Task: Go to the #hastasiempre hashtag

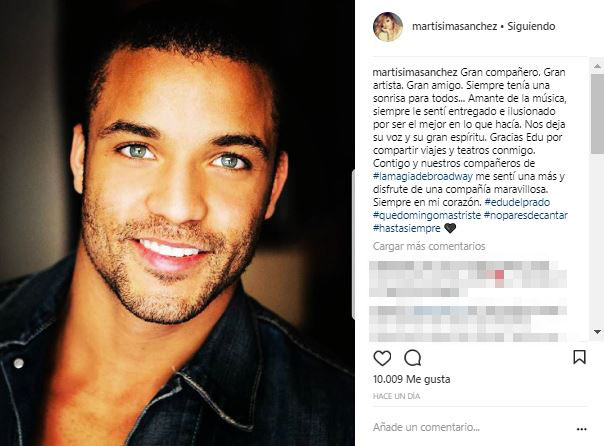Action: point(406,228)
